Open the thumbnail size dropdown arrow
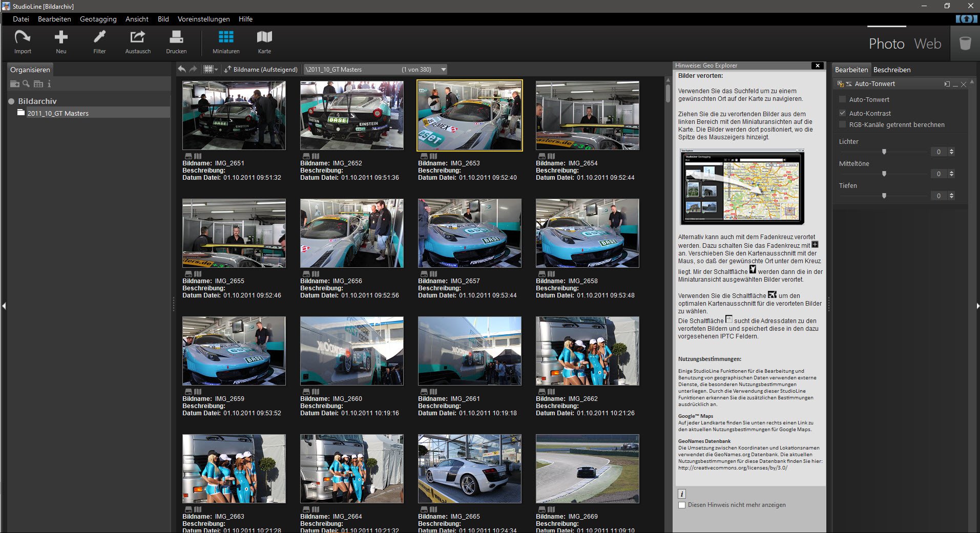 point(216,69)
